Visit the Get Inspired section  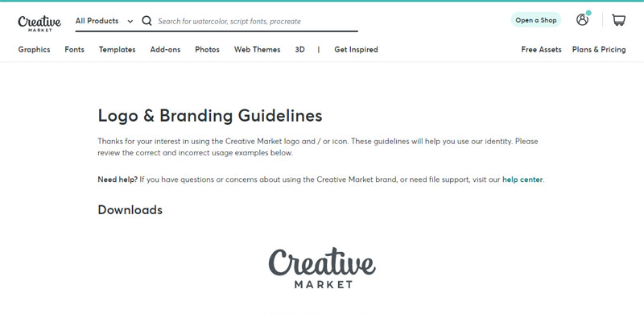(x=356, y=49)
